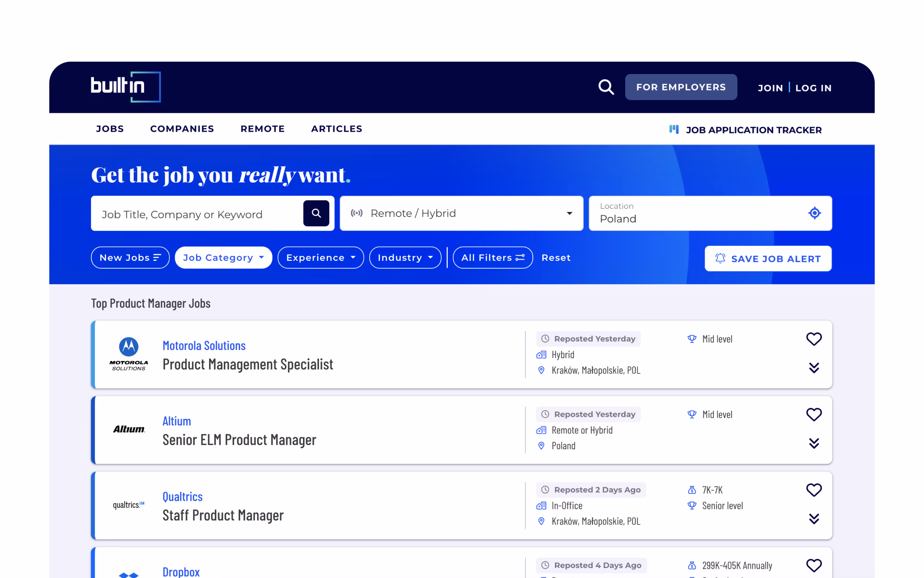Click the Built In logo
Image resolution: width=924 pixels, height=578 pixels.
click(126, 87)
